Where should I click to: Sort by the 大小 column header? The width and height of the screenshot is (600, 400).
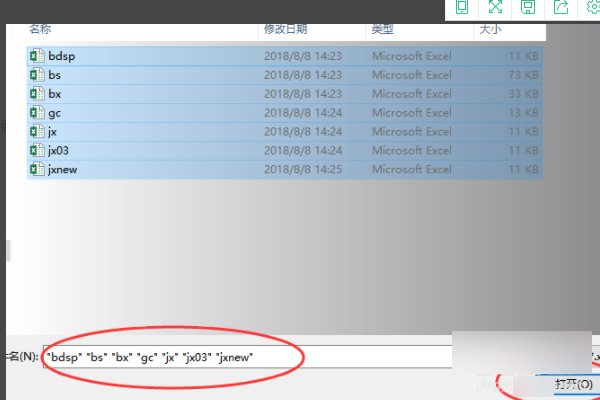tap(490, 31)
